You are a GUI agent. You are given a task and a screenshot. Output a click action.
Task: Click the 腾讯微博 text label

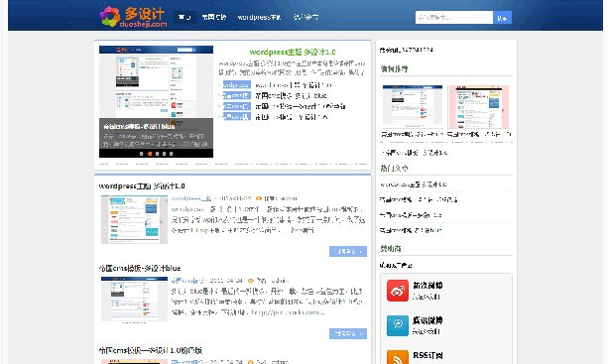427,320
